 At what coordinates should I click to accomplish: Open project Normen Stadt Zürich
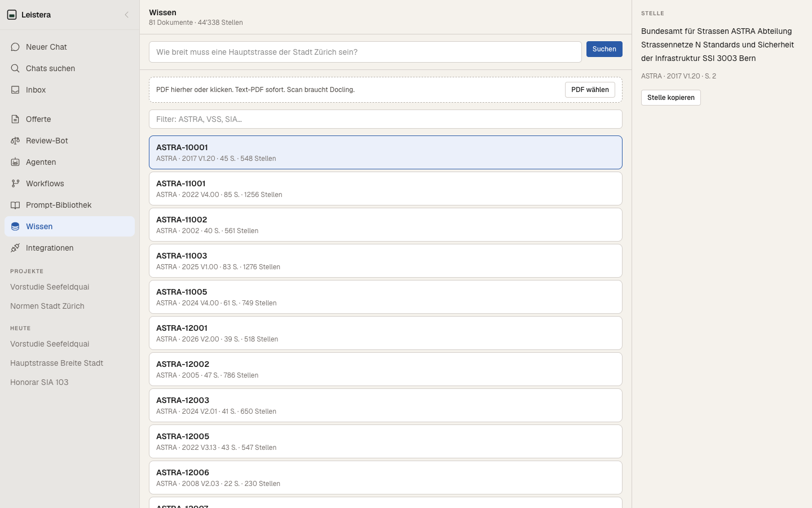click(69, 306)
